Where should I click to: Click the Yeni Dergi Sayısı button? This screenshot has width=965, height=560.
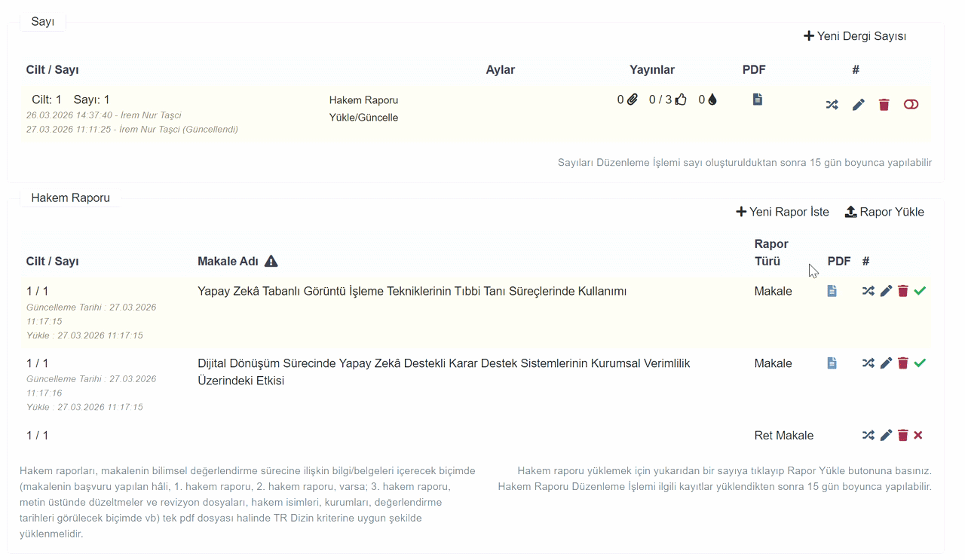855,36
